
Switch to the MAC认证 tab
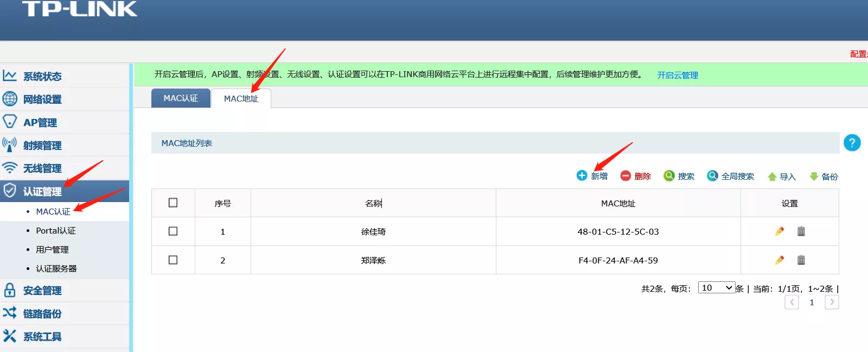[181, 98]
